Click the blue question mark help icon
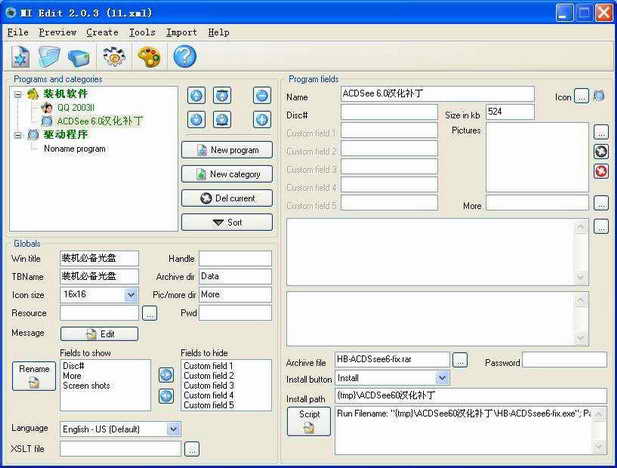This screenshot has width=617, height=468. [184, 57]
